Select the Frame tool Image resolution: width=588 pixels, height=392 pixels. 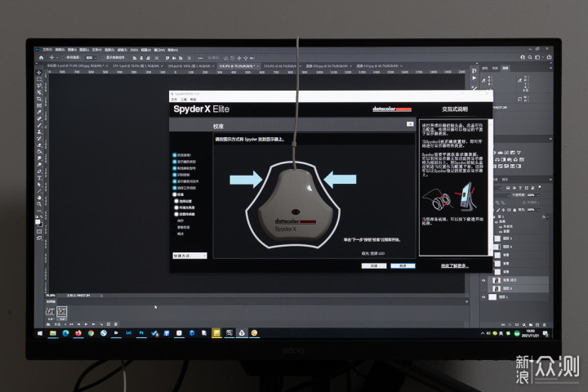39,105
